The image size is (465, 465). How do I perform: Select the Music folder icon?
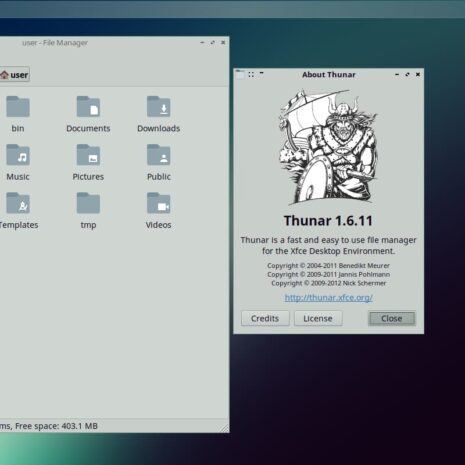coord(18,155)
